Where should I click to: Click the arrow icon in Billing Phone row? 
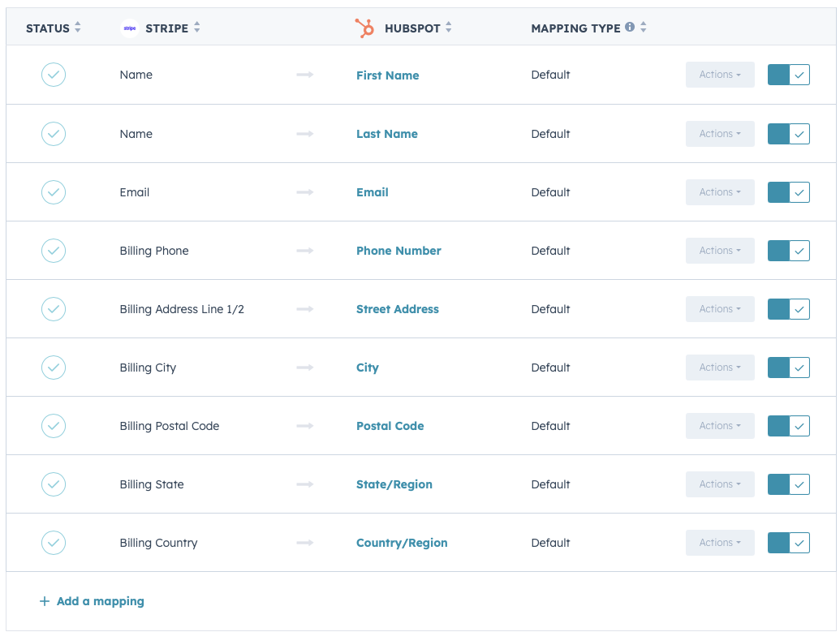click(x=305, y=251)
